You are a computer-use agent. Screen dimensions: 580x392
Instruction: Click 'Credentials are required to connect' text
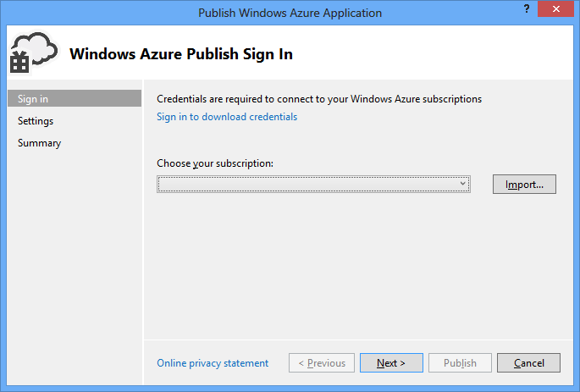319,99
